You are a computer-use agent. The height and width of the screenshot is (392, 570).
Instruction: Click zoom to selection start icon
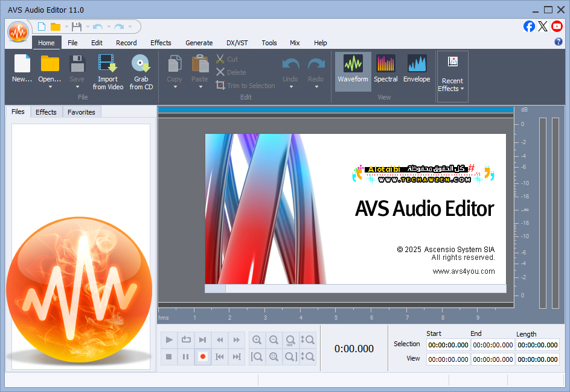tap(257, 357)
